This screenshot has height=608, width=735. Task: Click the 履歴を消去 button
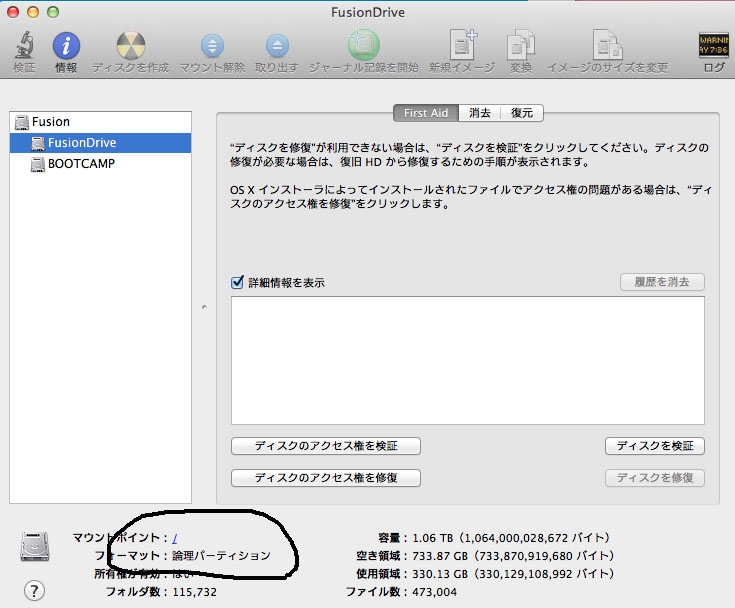point(662,282)
